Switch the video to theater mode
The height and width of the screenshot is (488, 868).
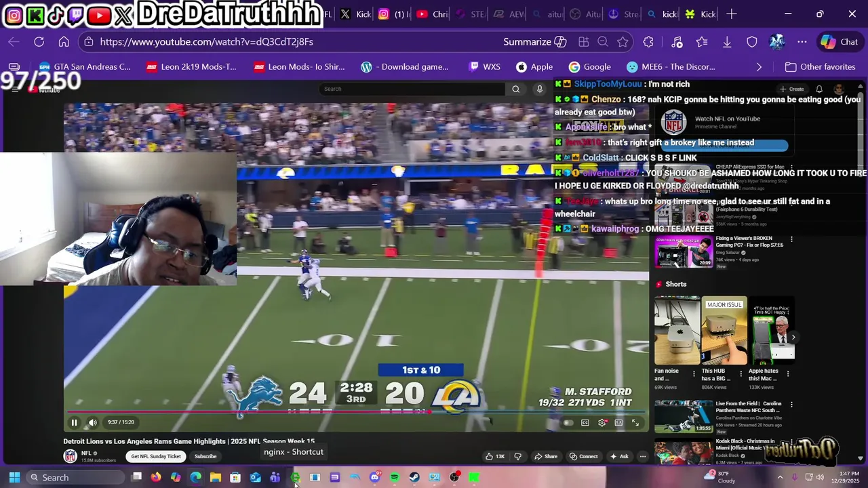(618, 423)
